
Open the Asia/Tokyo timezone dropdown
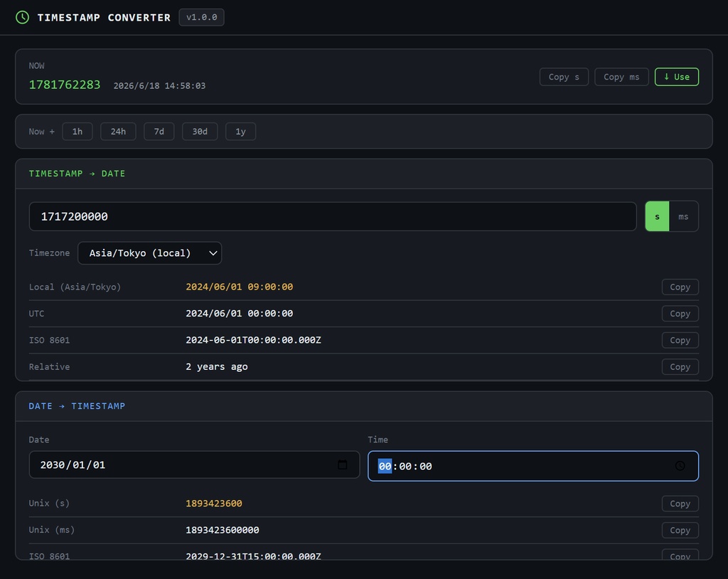point(149,253)
